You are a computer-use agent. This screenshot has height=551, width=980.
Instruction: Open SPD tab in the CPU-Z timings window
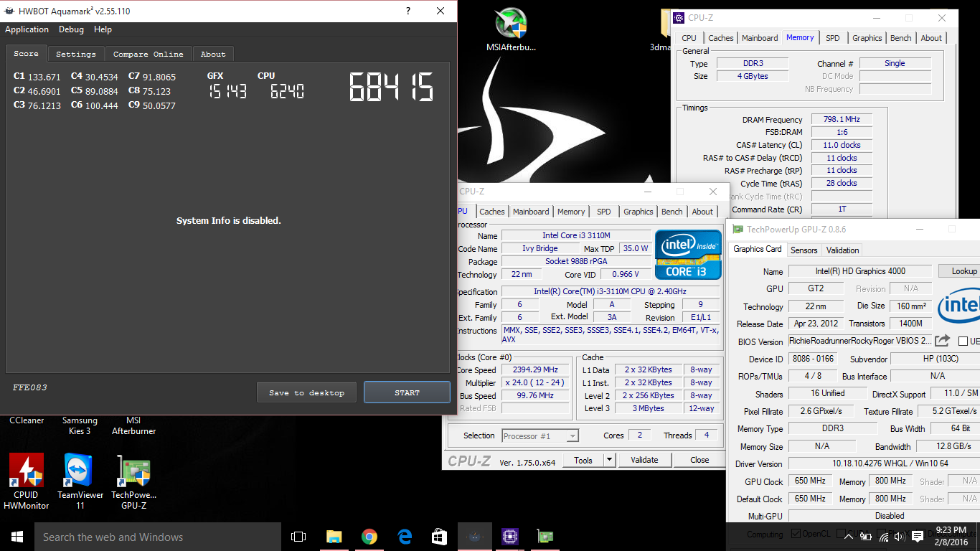tap(832, 38)
